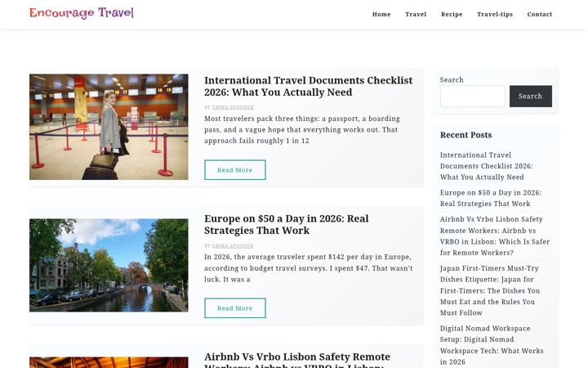Open Europe on $50 a Day article title
This screenshot has height=368, width=588.
tap(287, 224)
